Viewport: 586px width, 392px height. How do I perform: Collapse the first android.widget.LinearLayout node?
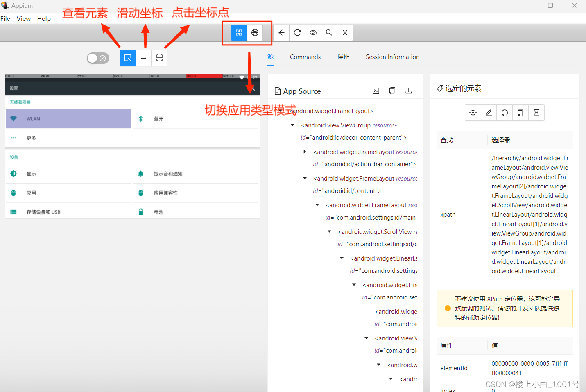[342, 258]
